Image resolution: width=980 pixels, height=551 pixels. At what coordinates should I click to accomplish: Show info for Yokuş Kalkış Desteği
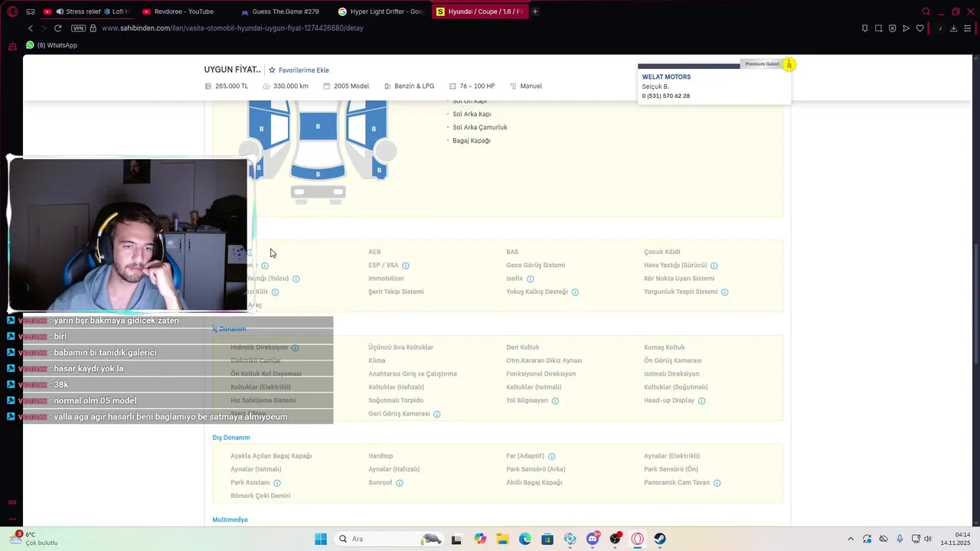(575, 292)
